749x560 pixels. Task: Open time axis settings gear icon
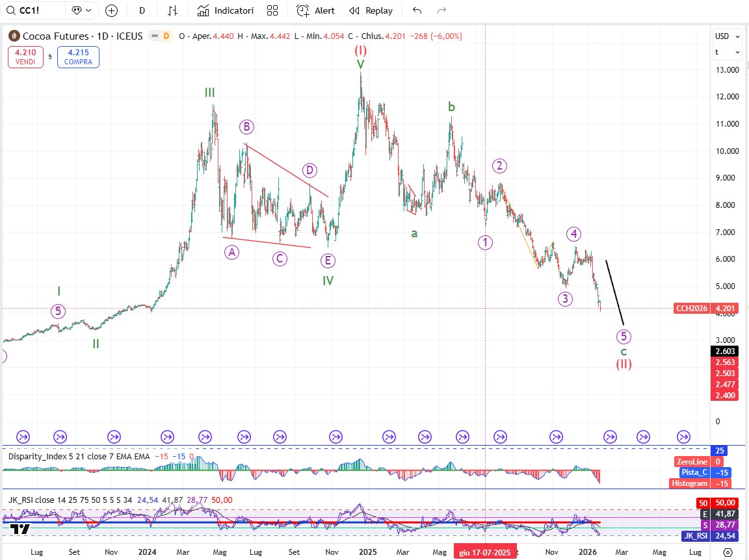pos(728,552)
